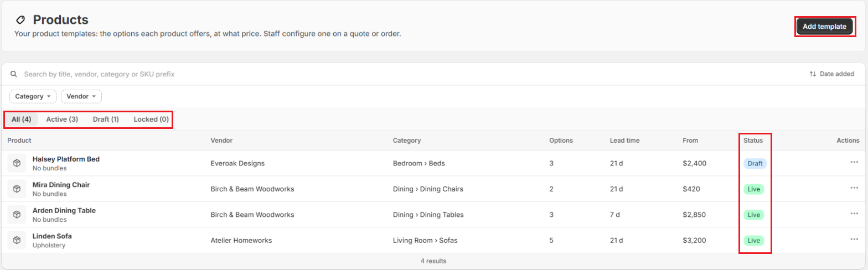
Task: Click the Halsey Platform Bed box icon
Action: (17, 163)
